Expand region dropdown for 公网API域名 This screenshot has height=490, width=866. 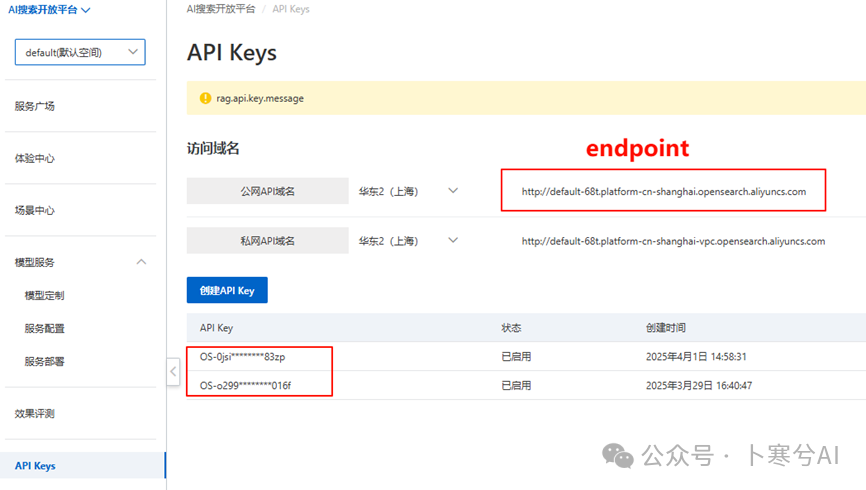(x=453, y=190)
